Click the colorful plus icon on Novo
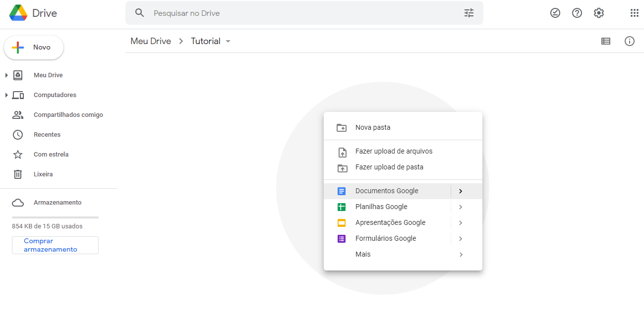Image resolution: width=644 pixels, height=322 pixels. click(18, 48)
